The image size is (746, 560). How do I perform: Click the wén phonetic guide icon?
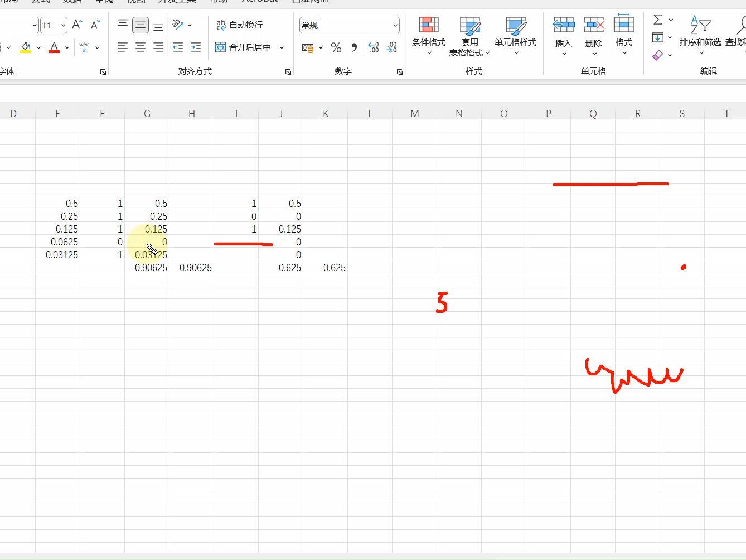tap(84, 47)
